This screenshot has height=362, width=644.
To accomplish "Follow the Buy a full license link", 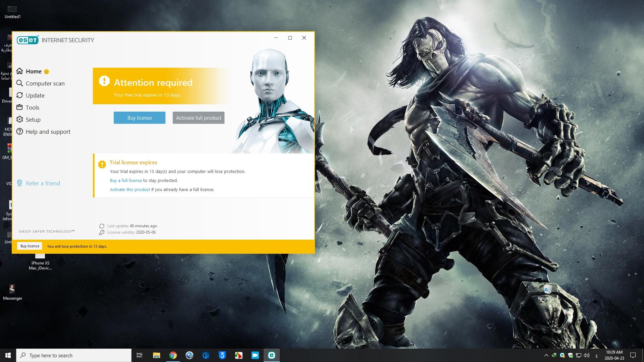I will (126, 180).
